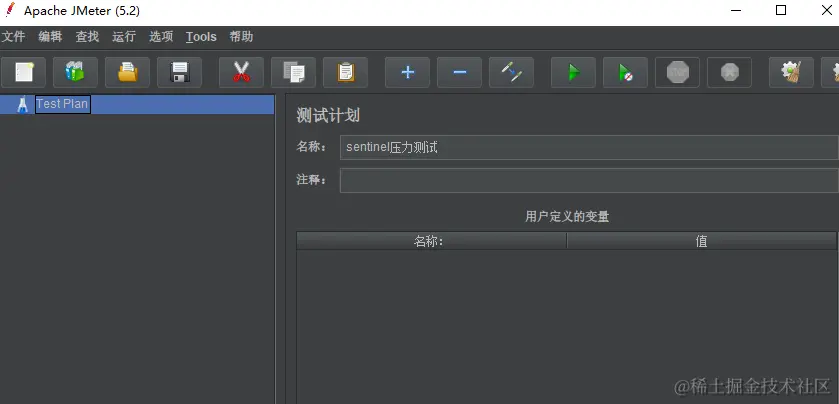
Task: Open the Tools menu
Action: pyautogui.click(x=201, y=36)
